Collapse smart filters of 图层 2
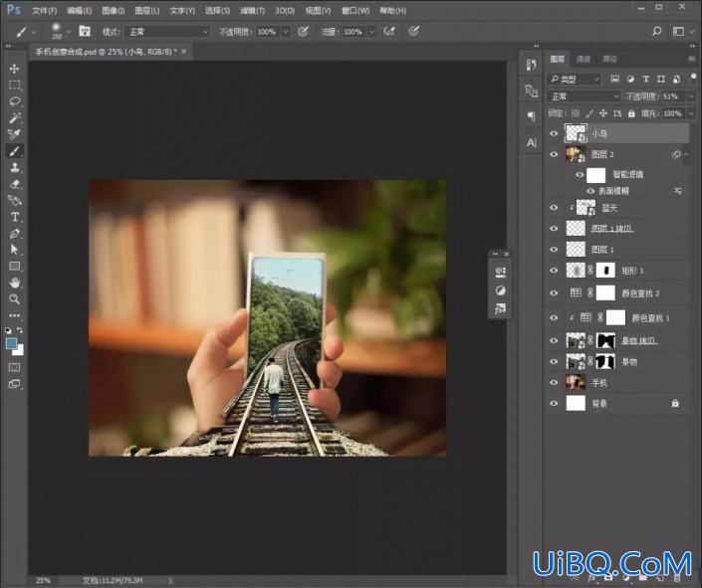702x588 pixels. click(x=686, y=154)
